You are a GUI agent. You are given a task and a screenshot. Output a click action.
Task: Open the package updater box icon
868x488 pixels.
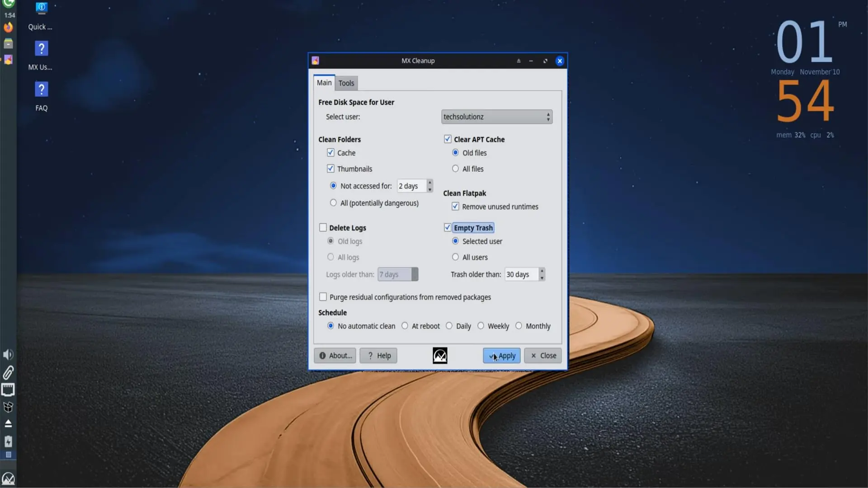tap(8, 407)
